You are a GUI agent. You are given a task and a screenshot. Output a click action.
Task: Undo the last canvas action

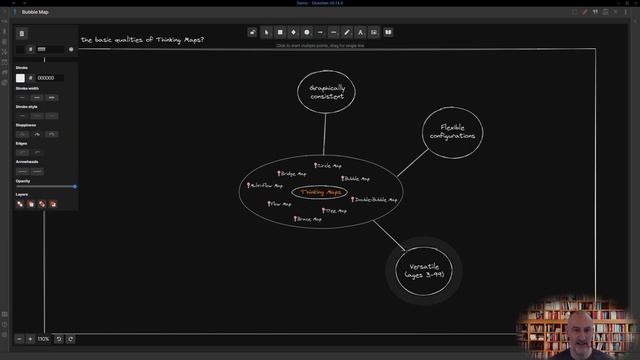(x=59, y=339)
